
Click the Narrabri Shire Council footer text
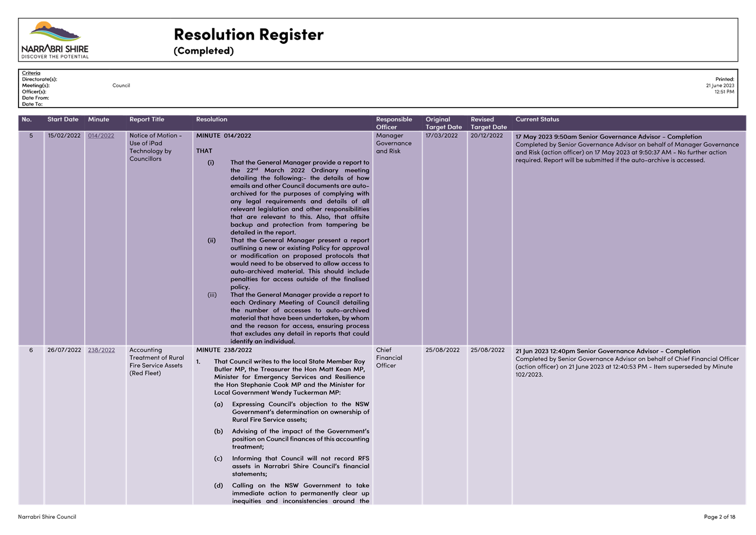[47, 517]
